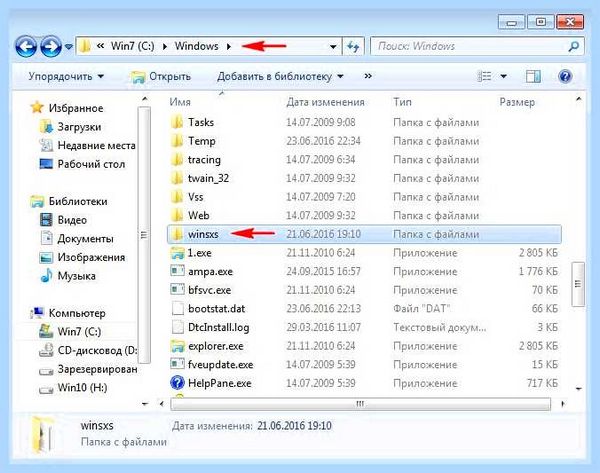This screenshot has height=473, width=600.
Task: Click the folder icon in the address bar
Action: pos(85,46)
